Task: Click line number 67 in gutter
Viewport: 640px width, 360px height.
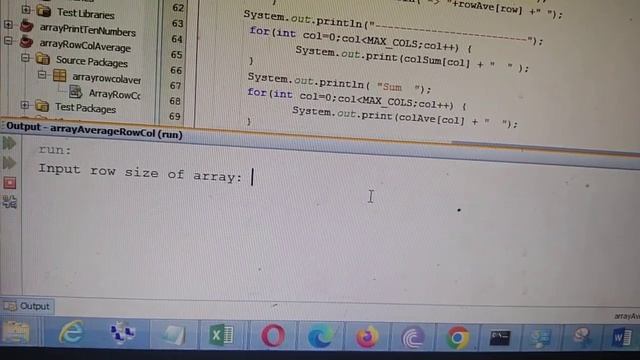Action: [176, 86]
